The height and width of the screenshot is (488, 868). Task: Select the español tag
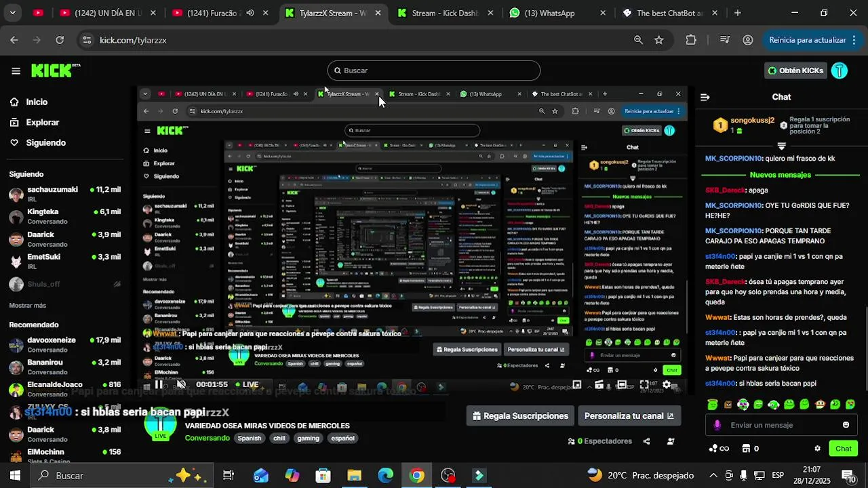click(x=342, y=438)
